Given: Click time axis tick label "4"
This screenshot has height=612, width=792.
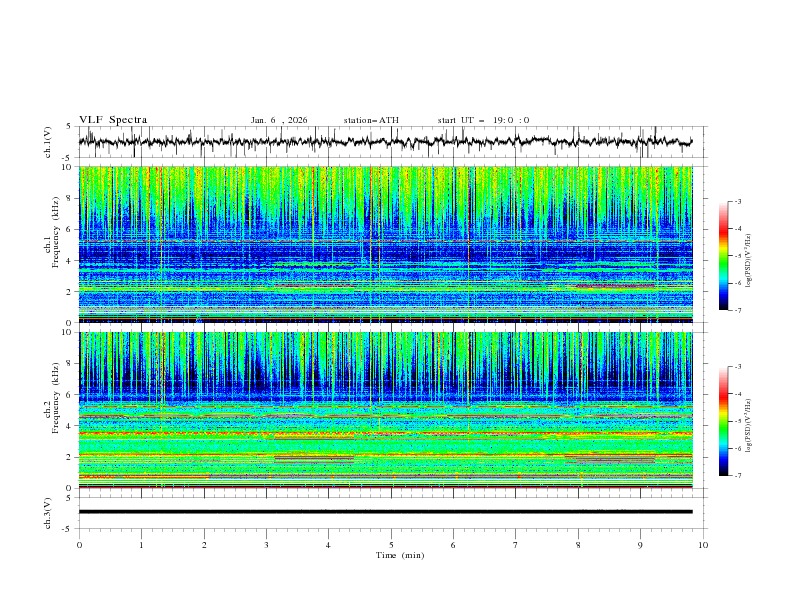Looking at the screenshot, I should tap(329, 545).
